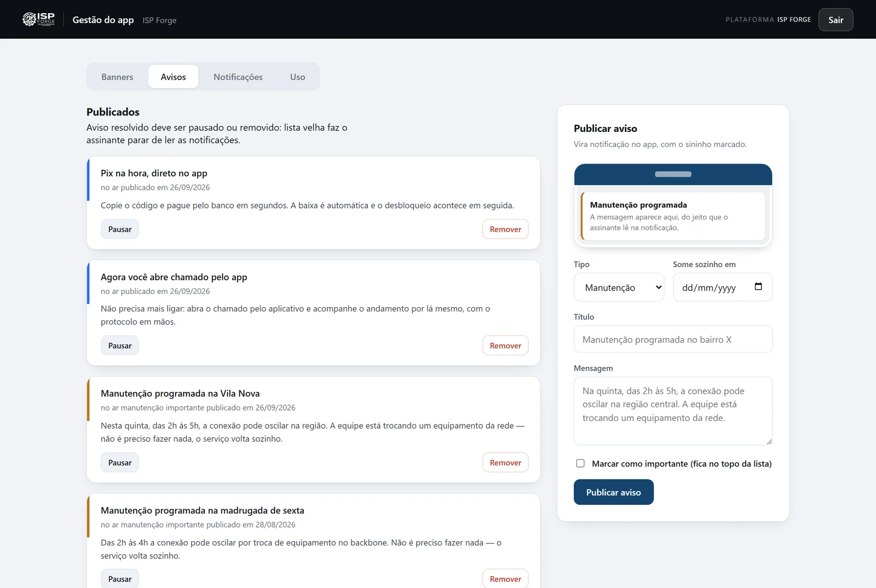Focus the Título input field
The image size is (876, 588).
coord(673,339)
